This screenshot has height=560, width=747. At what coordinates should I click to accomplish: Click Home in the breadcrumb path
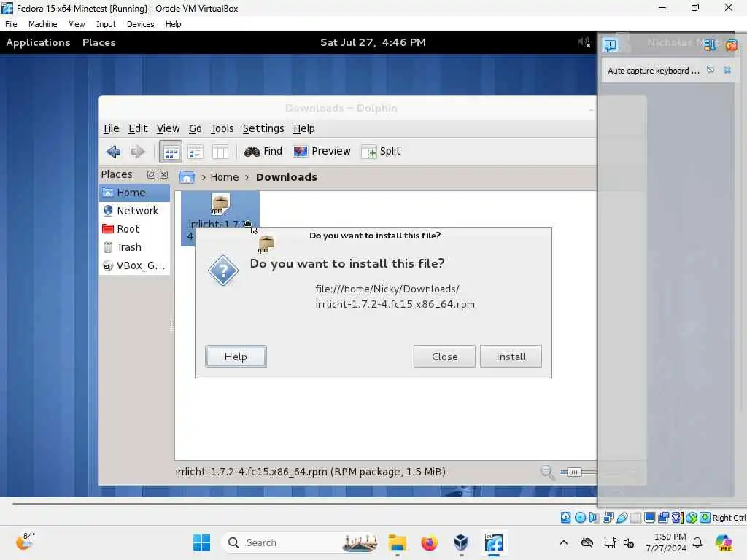225,177
